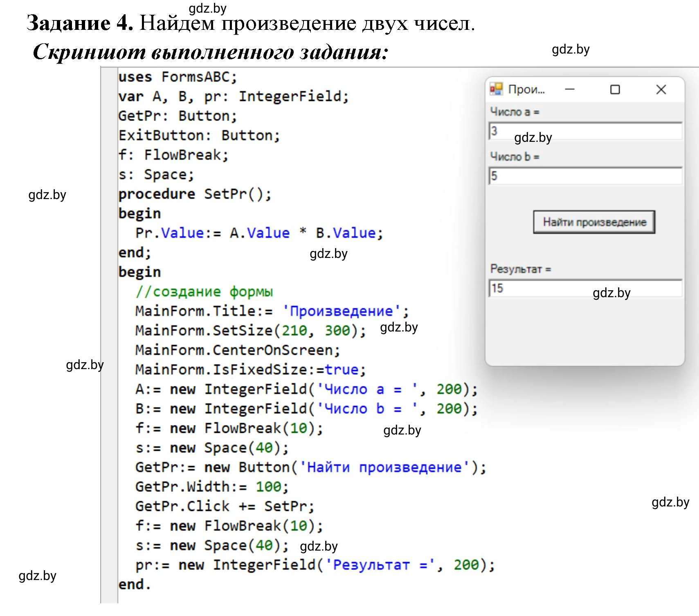The width and height of the screenshot is (699, 616).
Task: Click the 'Число a =' label
Action: pos(515,112)
